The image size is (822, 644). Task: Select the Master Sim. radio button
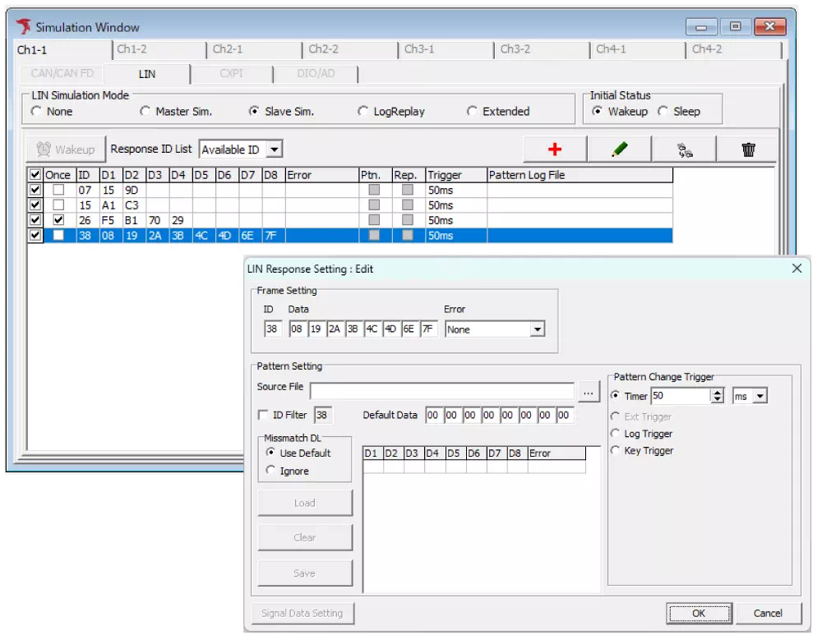pyautogui.click(x=145, y=112)
